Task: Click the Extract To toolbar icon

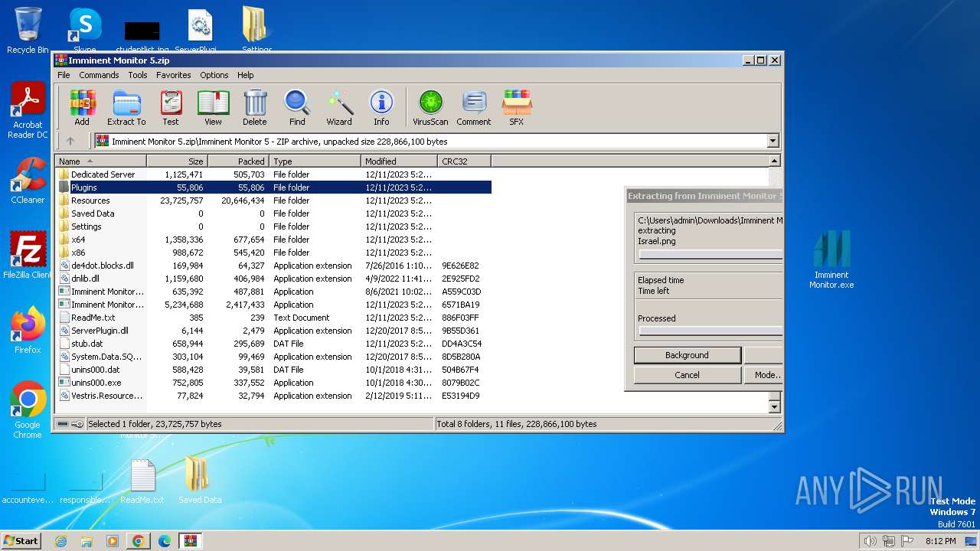Action: [126, 107]
